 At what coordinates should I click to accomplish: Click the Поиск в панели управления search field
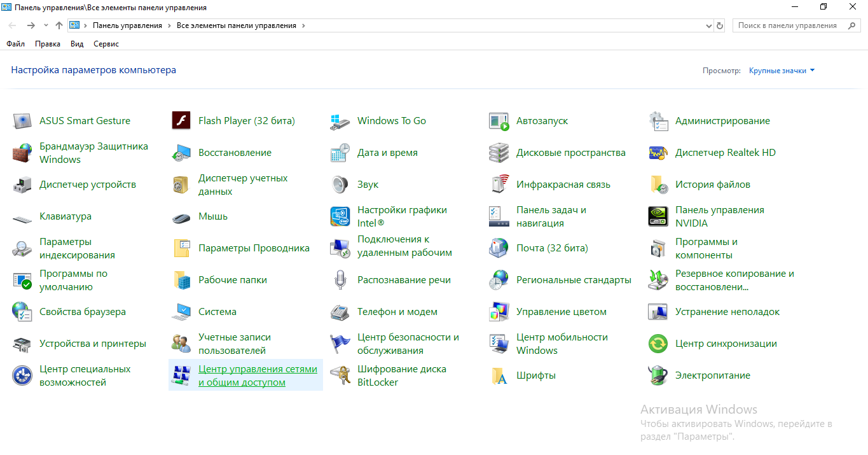pyautogui.click(x=787, y=25)
